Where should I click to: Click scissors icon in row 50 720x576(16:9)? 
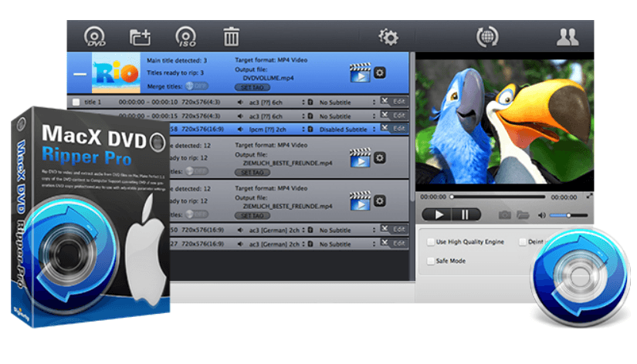[385, 228]
